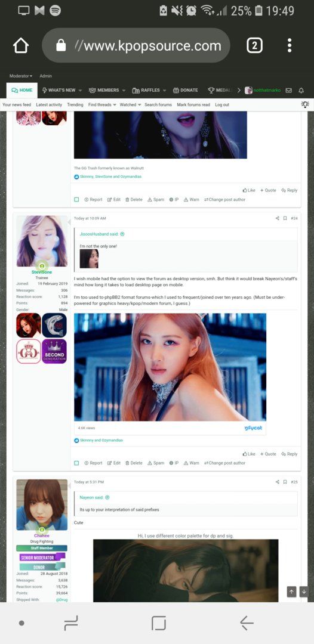Viewport: 314px width, 644px height.
Task: Open the Donate nav item
Action: pyautogui.click(x=185, y=91)
